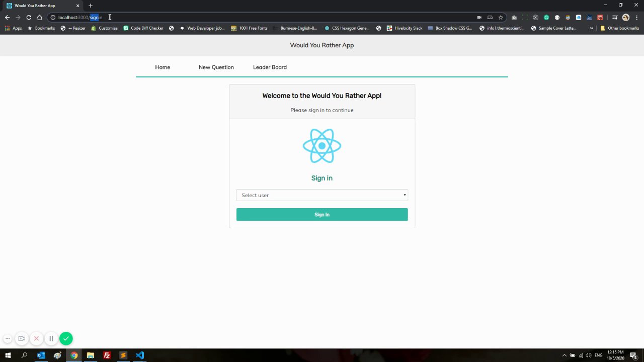Open FileZilla from the taskbar
Viewport: 644px width, 362px height.
tap(107, 355)
